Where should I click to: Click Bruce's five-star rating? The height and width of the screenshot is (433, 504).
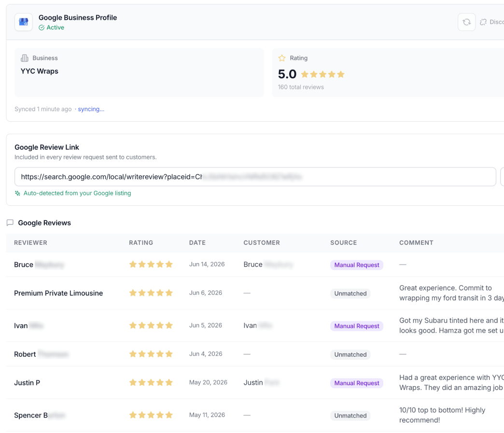[151, 265]
